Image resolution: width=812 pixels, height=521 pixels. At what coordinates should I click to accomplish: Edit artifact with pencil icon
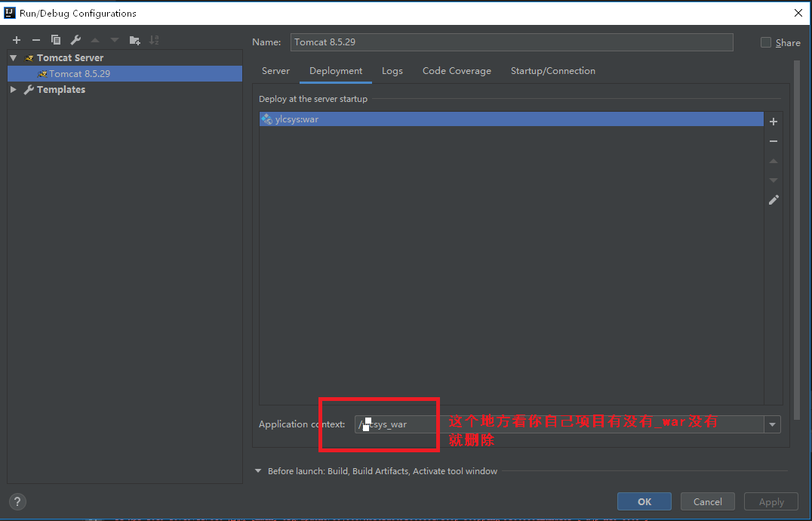pyautogui.click(x=774, y=200)
